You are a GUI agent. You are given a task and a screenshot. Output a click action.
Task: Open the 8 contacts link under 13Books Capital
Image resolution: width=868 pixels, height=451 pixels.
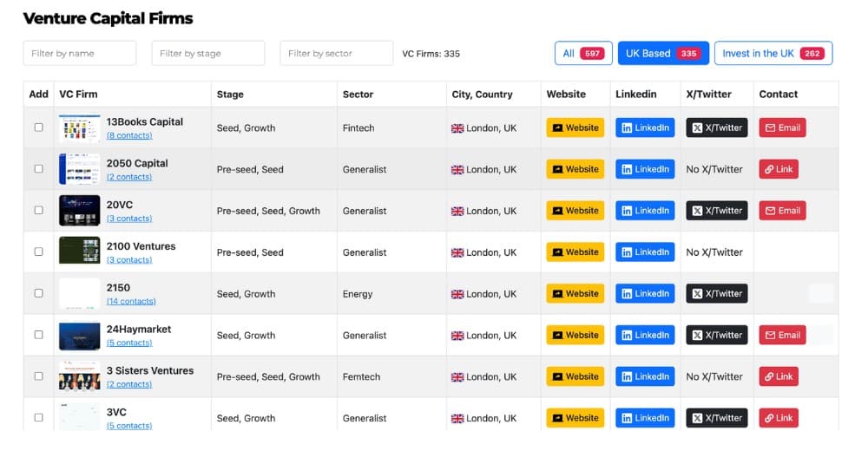click(129, 136)
